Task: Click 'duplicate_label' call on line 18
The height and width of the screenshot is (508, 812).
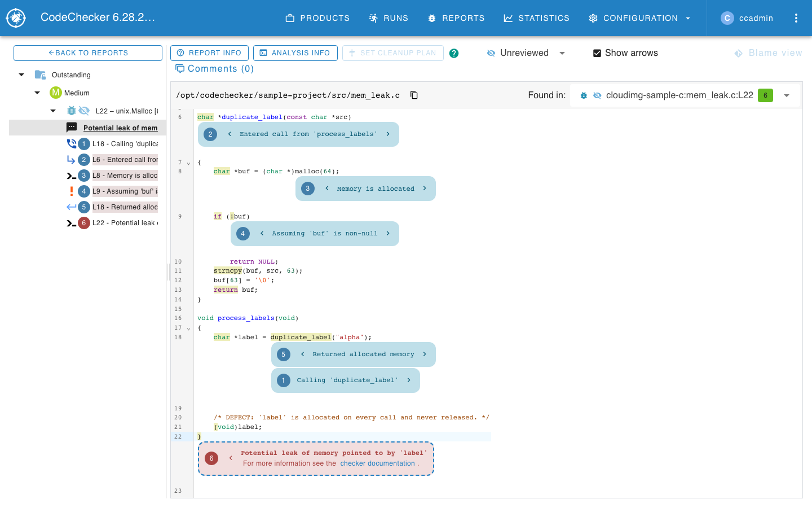Action: [301, 338]
